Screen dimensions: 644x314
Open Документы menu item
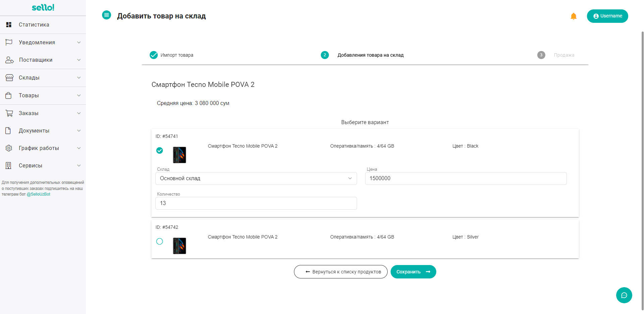click(43, 130)
